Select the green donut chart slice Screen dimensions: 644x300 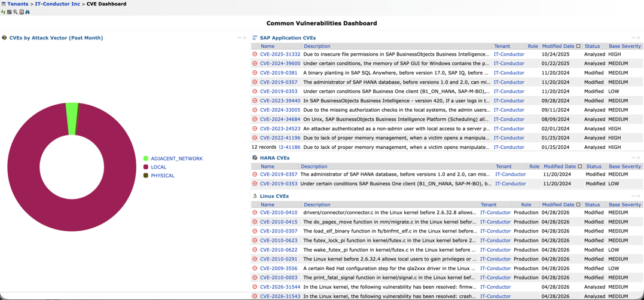click(72, 118)
